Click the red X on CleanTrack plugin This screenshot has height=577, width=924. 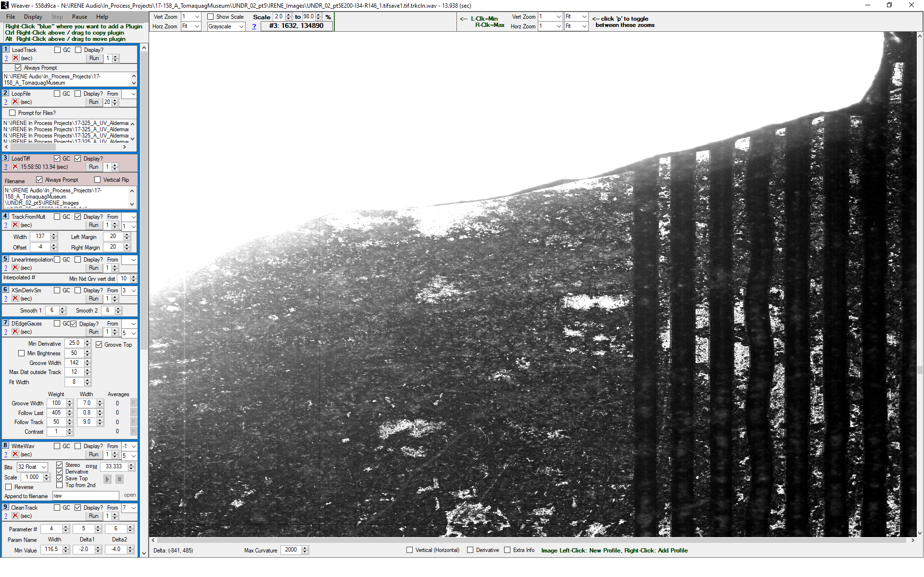[x=15, y=516]
